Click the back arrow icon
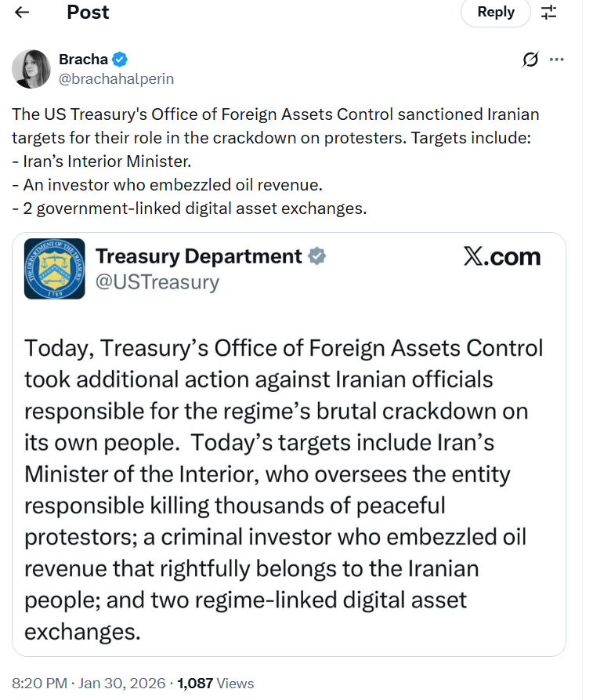611x700 pixels. (x=22, y=13)
